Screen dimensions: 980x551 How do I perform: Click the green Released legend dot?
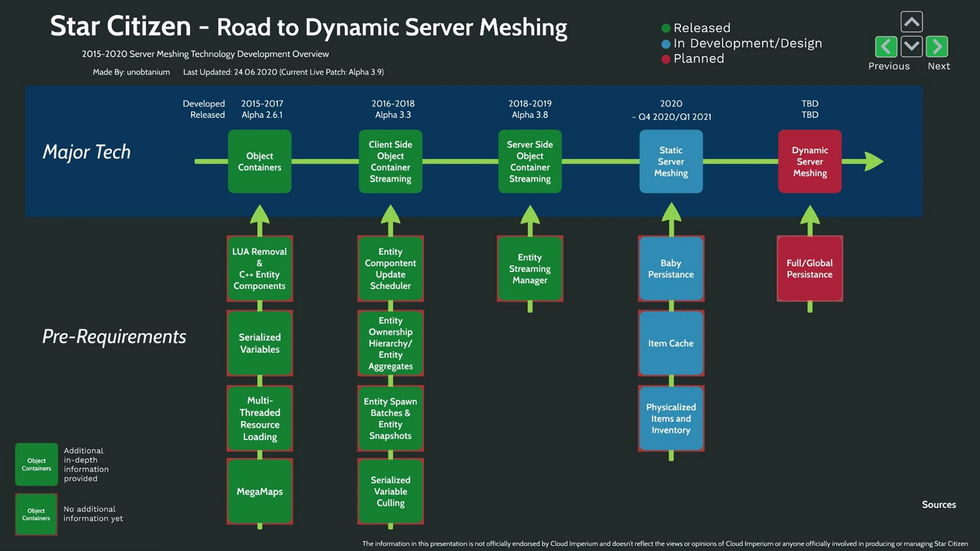pos(666,28)
